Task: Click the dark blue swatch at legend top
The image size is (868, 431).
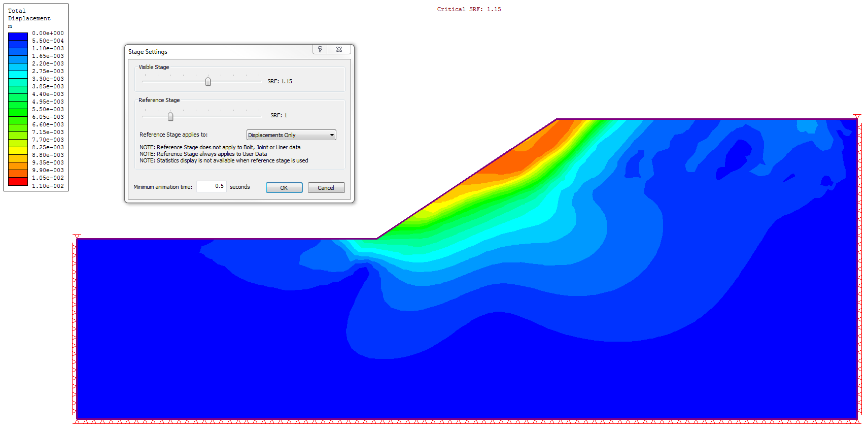Action: (x=18, y=37)
